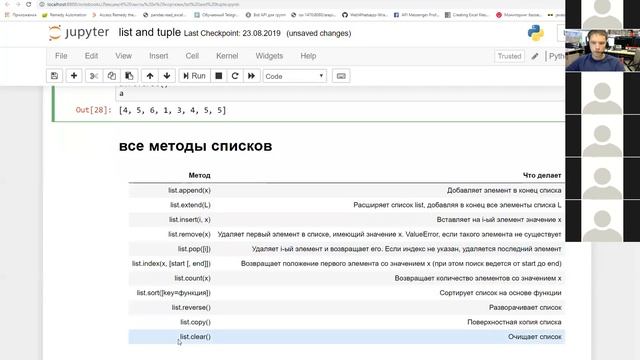Click the Out[28] output list
Screen dimensions: 640x360
click(172, 110)
